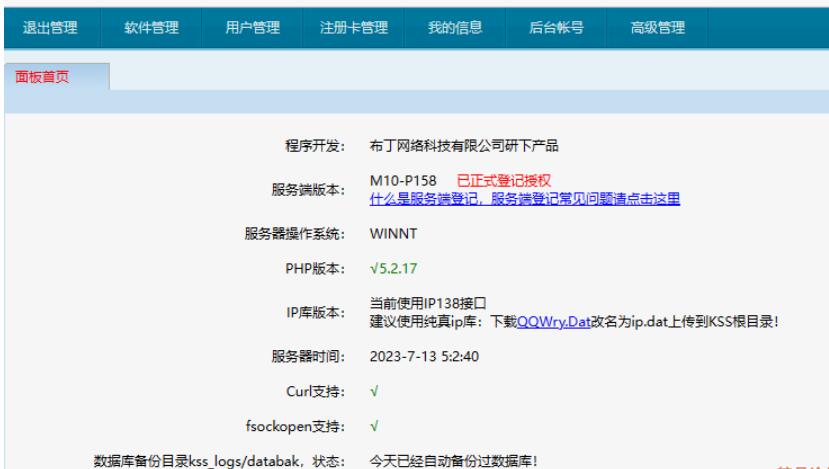
Task: Select the PHP version √5.2.17 value
Action: [x=393, y=269]
